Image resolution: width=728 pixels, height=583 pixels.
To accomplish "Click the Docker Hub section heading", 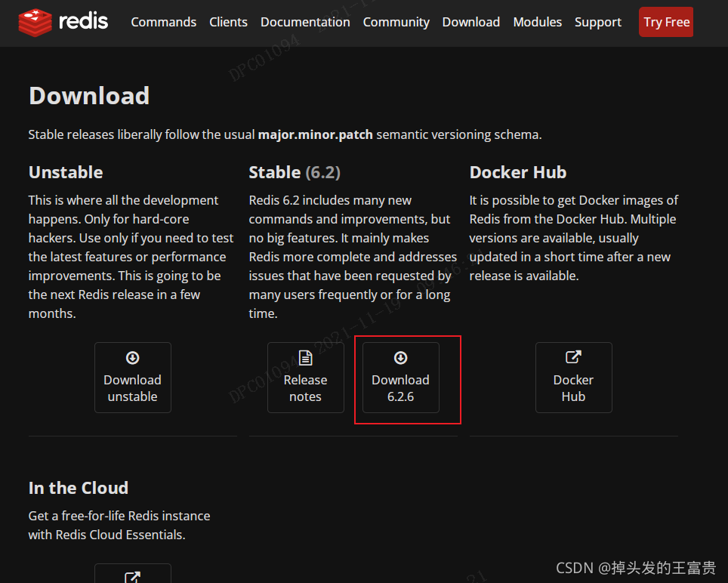I will click(x=518, y=172).
